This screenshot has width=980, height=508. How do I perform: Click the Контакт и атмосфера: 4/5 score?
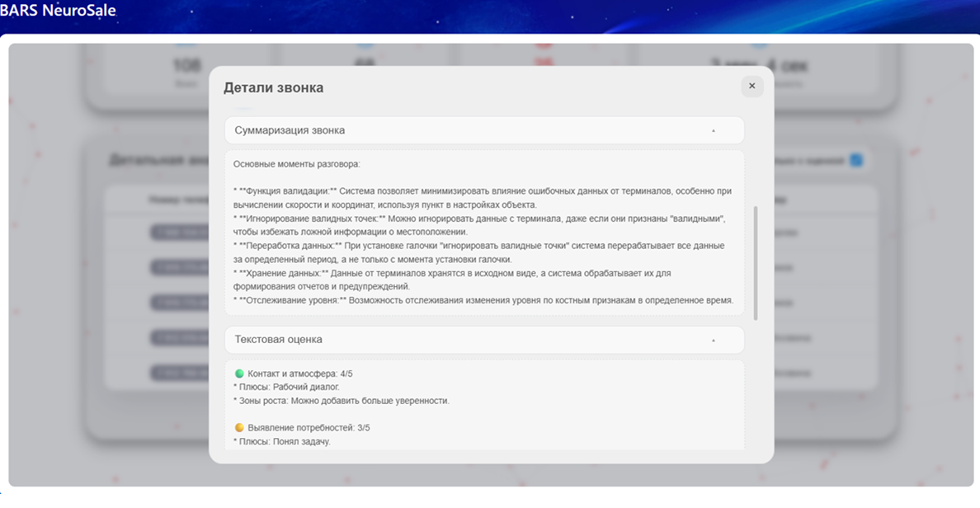(x=300, y=374)
